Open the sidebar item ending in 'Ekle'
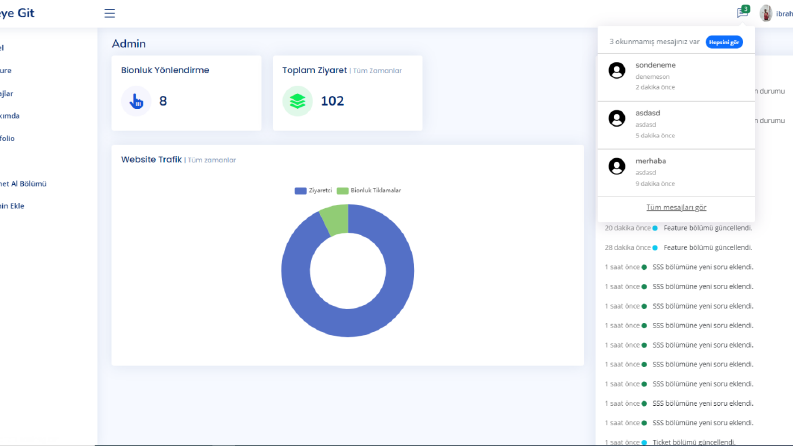Image resolution: width=793 pixels, height=446 pixels. [x=12, y=206]
